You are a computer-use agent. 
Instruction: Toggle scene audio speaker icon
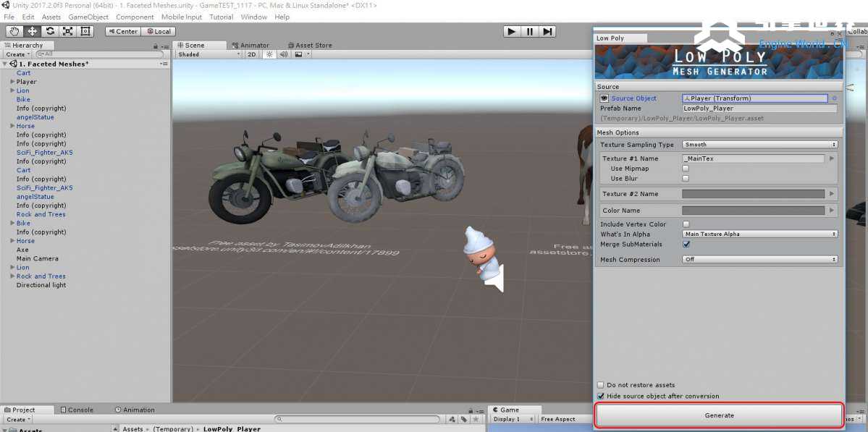pyautogui.click(x=284, y=54)
